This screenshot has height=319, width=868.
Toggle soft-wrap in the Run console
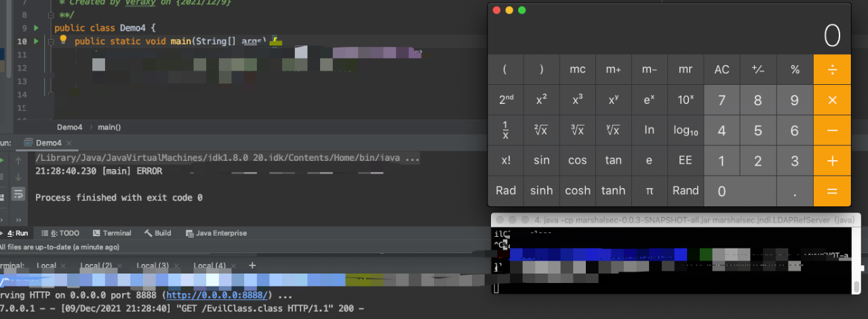tap(19, 195)
